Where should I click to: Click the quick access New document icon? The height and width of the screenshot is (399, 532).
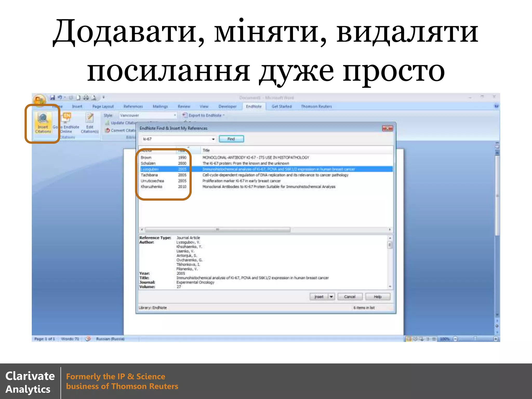point(78,97)
